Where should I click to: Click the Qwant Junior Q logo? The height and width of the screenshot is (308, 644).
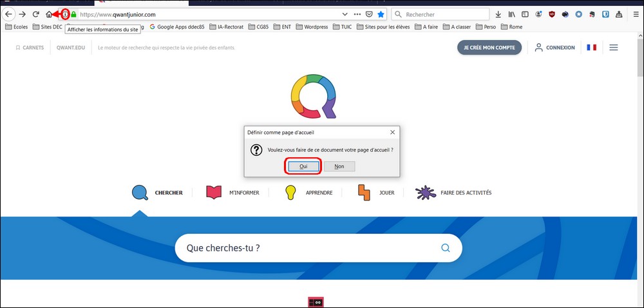coord(314,97)
